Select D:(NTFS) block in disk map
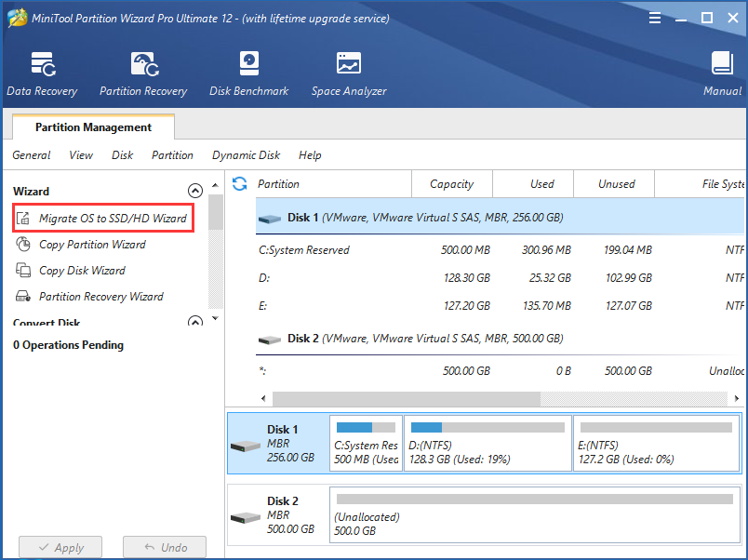 pos(488,443)
